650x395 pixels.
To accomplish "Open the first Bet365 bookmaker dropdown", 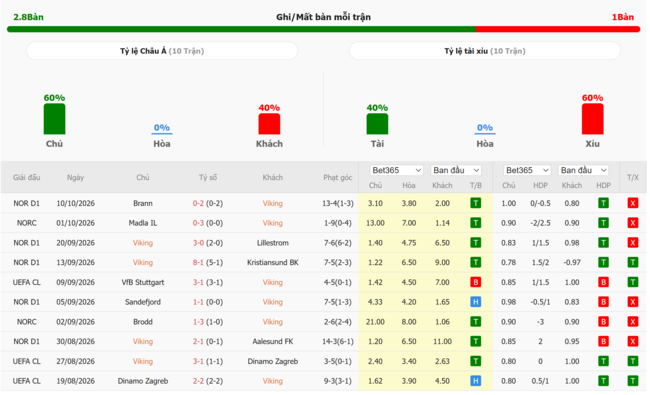I will point(396,170).
